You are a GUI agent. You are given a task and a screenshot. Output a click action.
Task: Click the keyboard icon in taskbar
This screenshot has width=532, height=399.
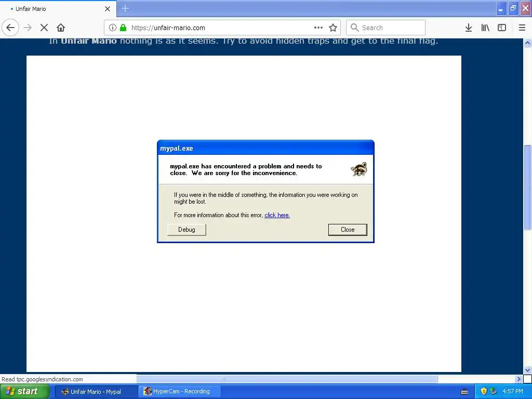[x=464, y=392]
